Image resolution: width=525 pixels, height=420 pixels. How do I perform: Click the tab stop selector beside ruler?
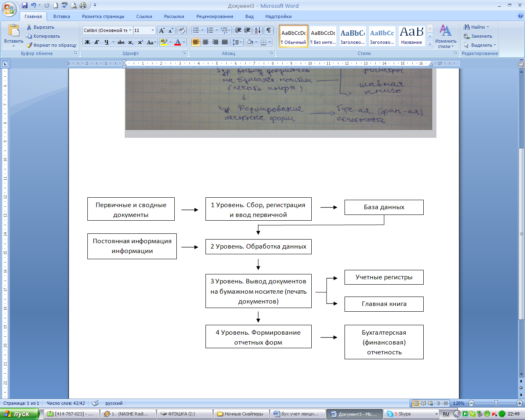tap(5, 64)
